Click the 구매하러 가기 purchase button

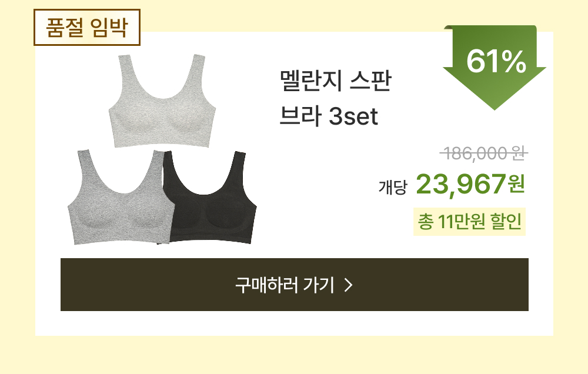click(295, 285)
